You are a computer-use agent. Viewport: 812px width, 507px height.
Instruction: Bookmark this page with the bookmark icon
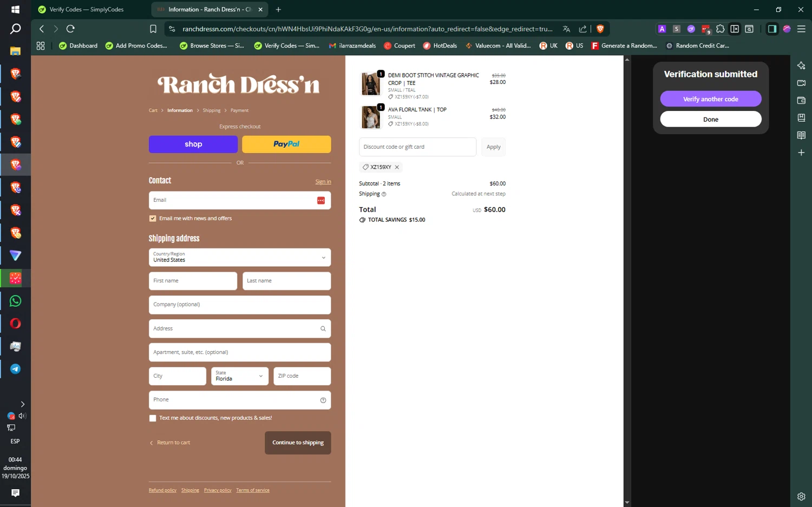pyautogui.click(x=153, y=29)
